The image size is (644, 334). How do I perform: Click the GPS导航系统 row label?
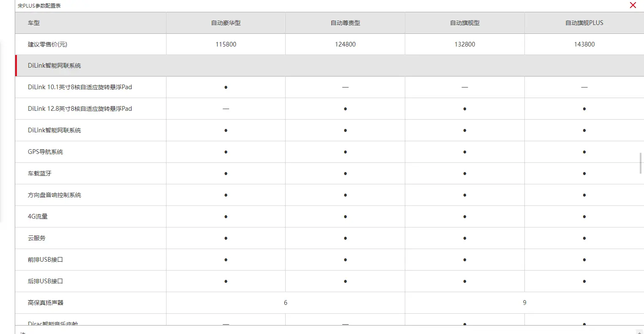coord(45,152)
